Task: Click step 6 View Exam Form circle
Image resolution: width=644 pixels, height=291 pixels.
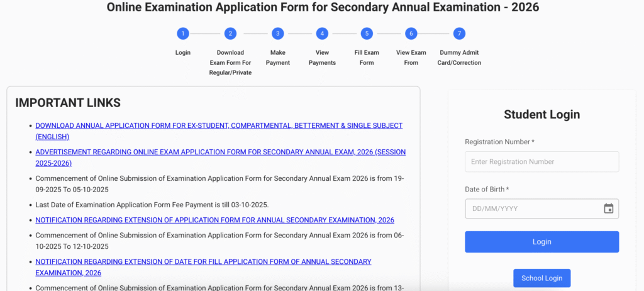Action: (x=411, y=33)
